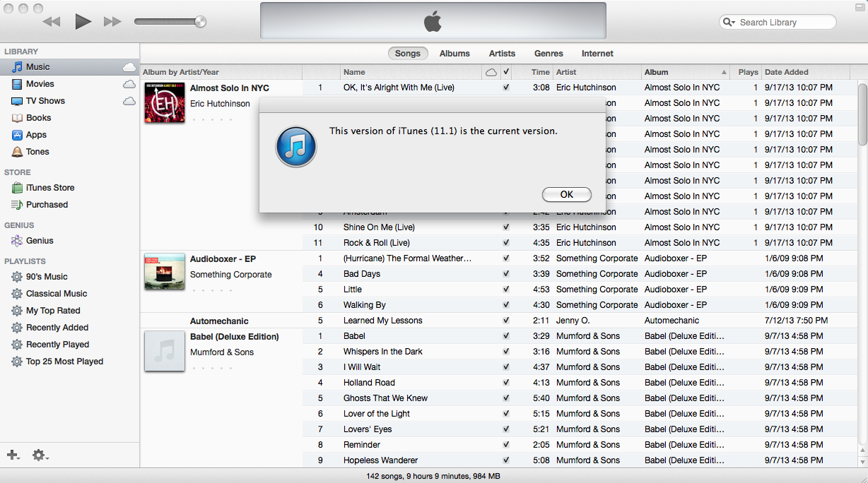Open Recently Added playlist

(x=57, y=328)
